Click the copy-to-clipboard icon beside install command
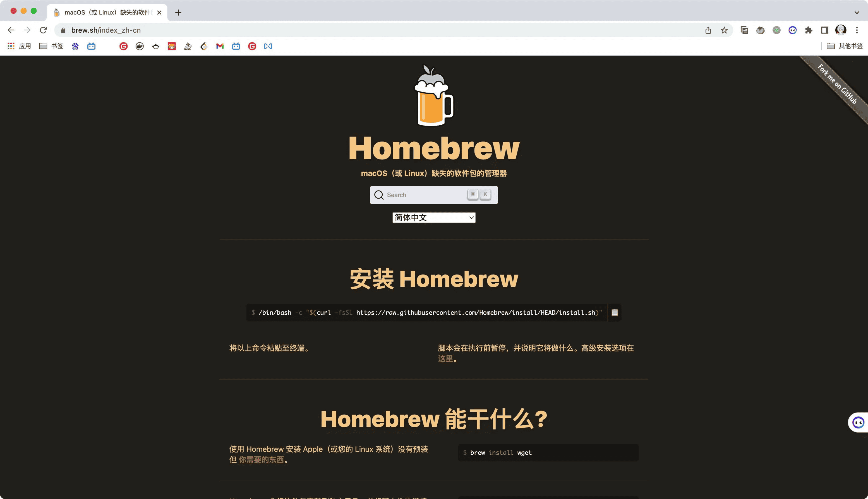 pyautogui.click(x=615, y=313)
